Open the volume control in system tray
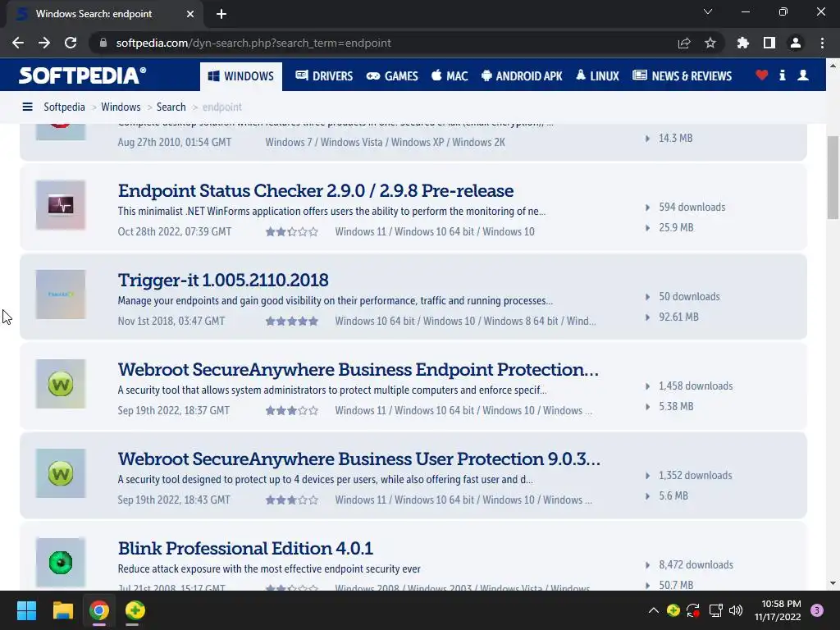 coord(736,610)
